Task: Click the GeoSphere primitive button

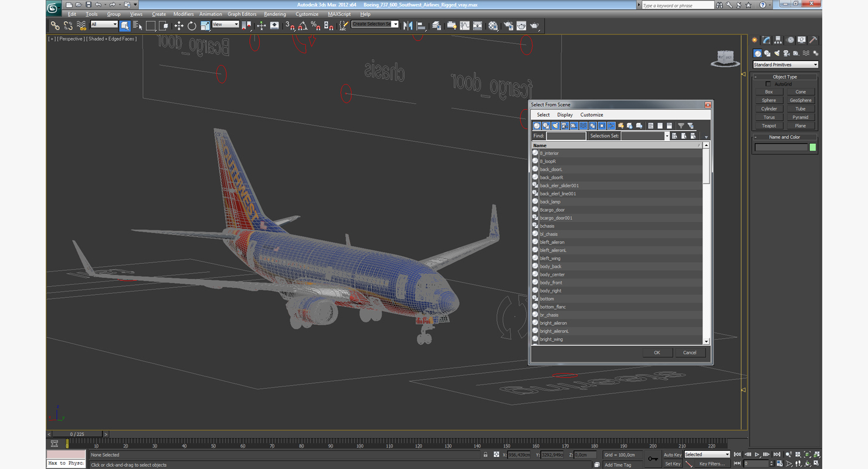Action: click(801, 100)
